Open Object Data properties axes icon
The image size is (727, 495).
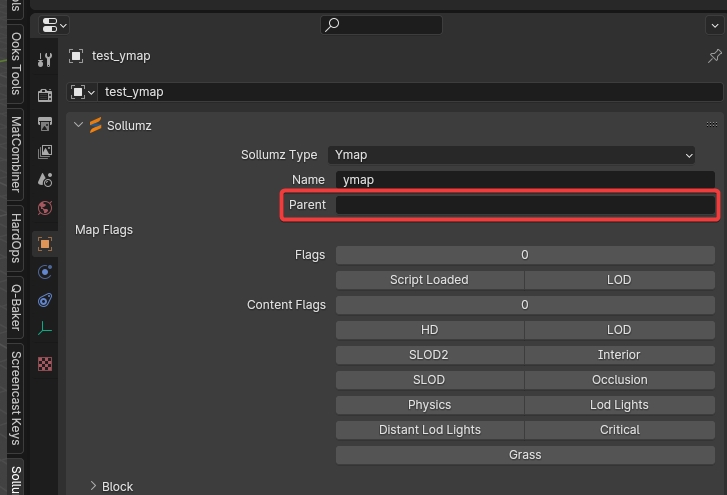[45, 328]
